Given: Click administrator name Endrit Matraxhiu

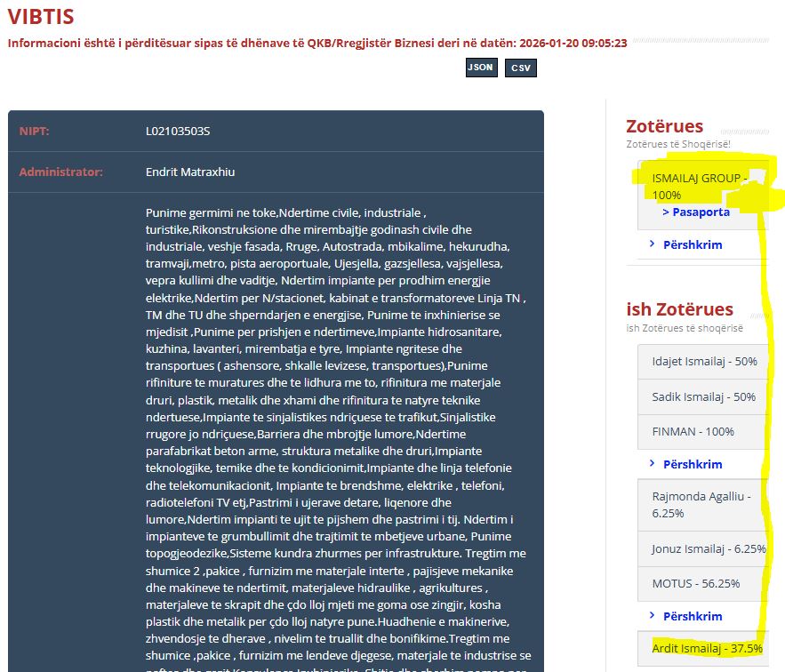Looking at the screenshot, I should point(190,172).
